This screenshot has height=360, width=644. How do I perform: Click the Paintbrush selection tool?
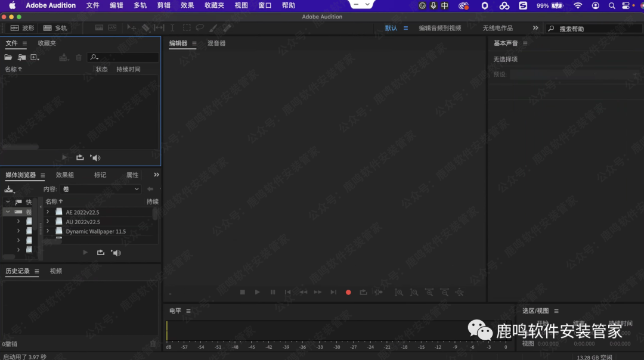coord(213,28)
